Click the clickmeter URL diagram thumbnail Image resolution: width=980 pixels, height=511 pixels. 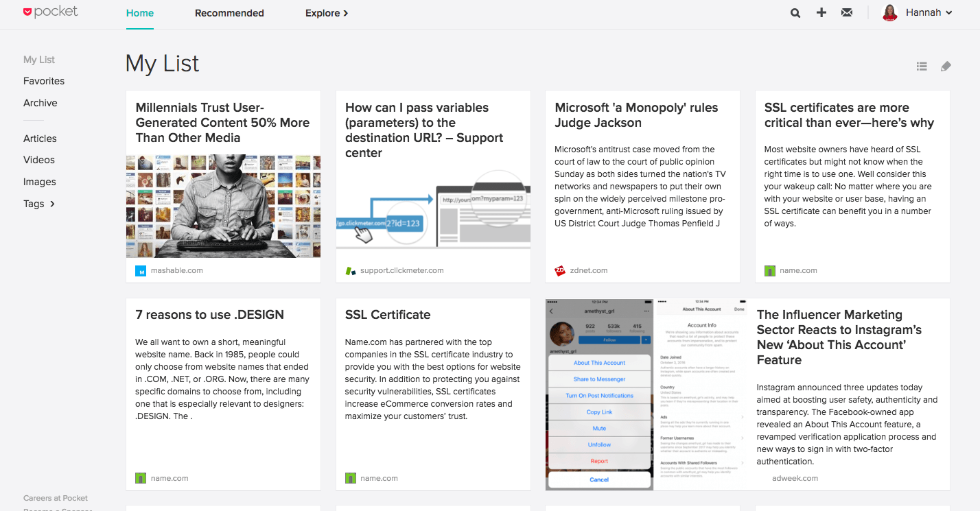pyautogui.click(x=433, y=209)
